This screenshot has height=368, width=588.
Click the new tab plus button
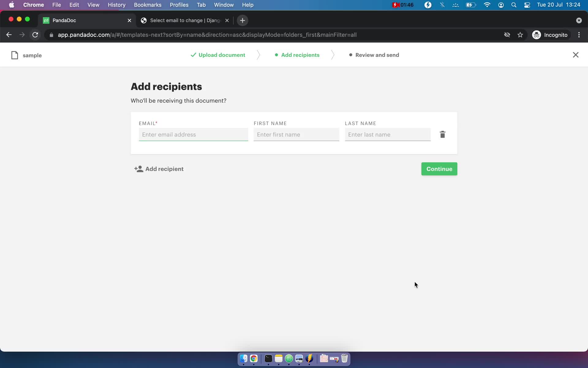click(x=242, y=20)
